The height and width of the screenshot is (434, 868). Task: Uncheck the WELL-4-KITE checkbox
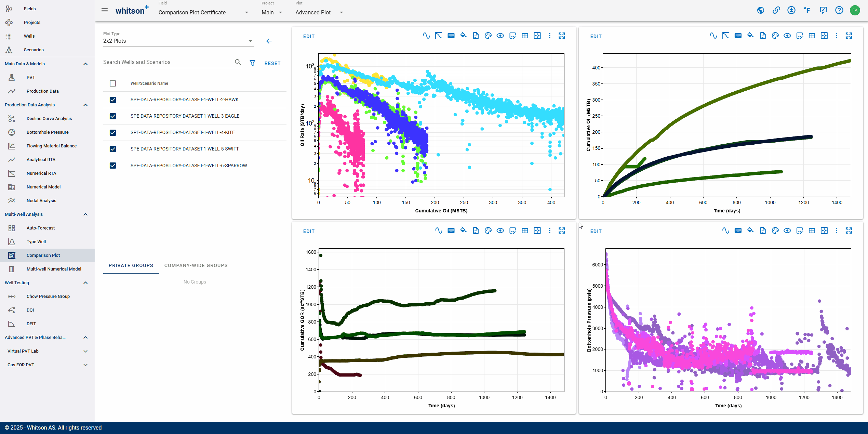113,133
